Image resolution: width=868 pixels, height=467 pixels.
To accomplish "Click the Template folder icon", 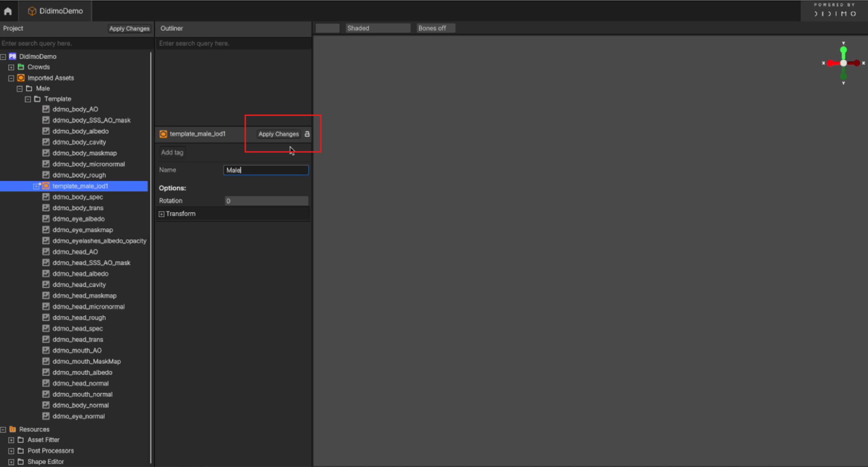I will [37, 99].
